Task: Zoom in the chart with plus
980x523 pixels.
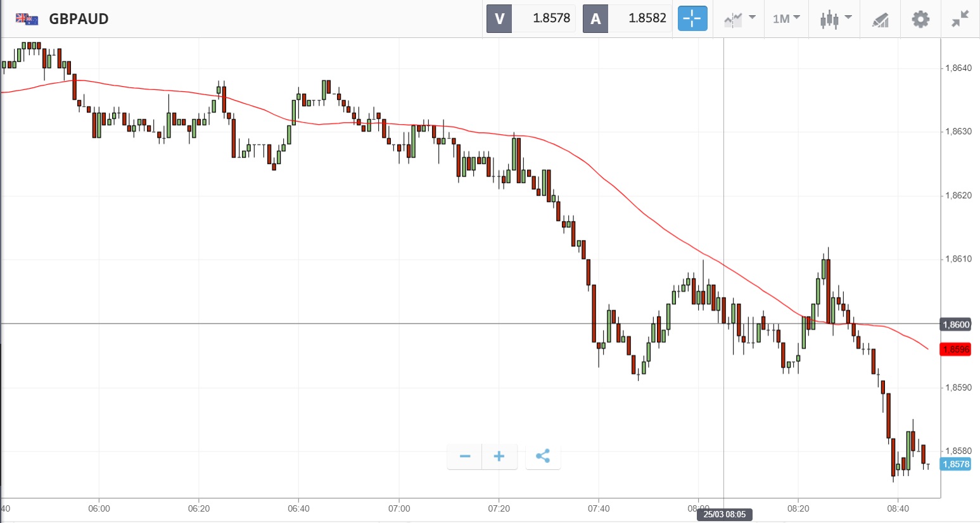Action: (499, 457)
